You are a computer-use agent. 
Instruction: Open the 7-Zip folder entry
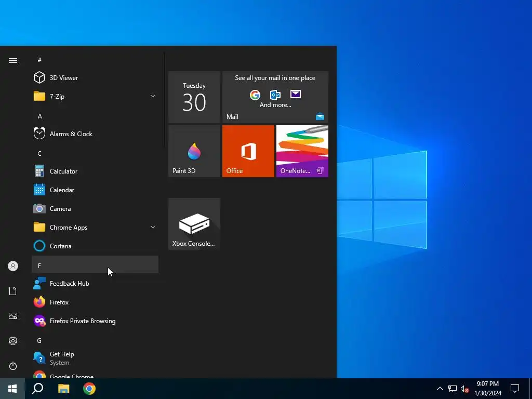click(x=95, y=96)
